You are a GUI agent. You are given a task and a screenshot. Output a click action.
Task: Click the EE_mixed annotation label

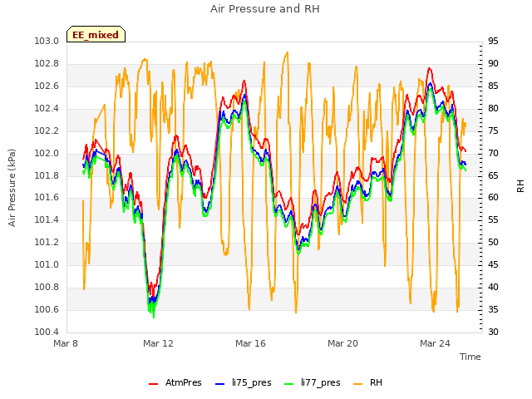(x=96, y=34)
